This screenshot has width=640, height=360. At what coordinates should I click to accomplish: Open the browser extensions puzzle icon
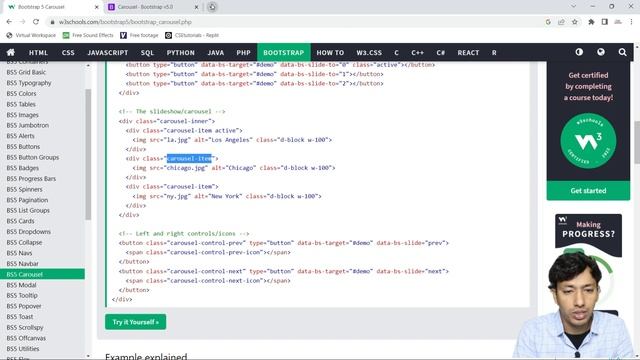coord(591,22)
